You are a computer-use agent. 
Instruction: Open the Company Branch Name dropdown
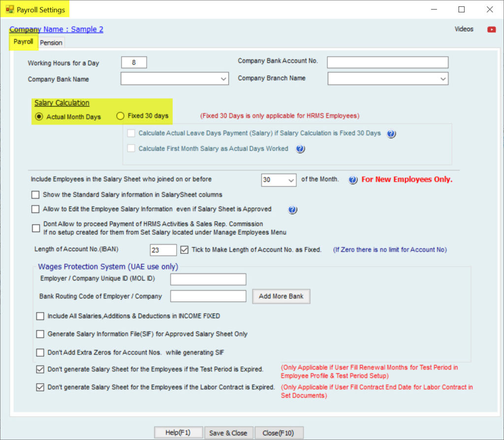[x=442, y=79]
